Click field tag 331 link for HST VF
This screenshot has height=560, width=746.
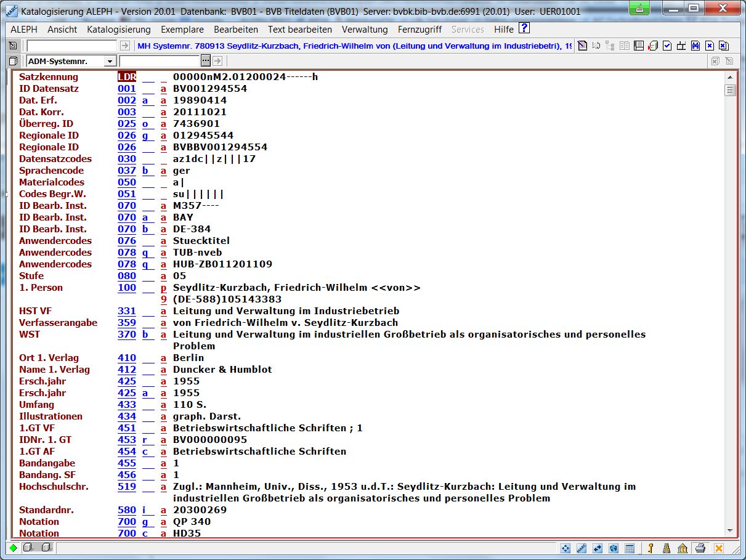click(127, 311)
